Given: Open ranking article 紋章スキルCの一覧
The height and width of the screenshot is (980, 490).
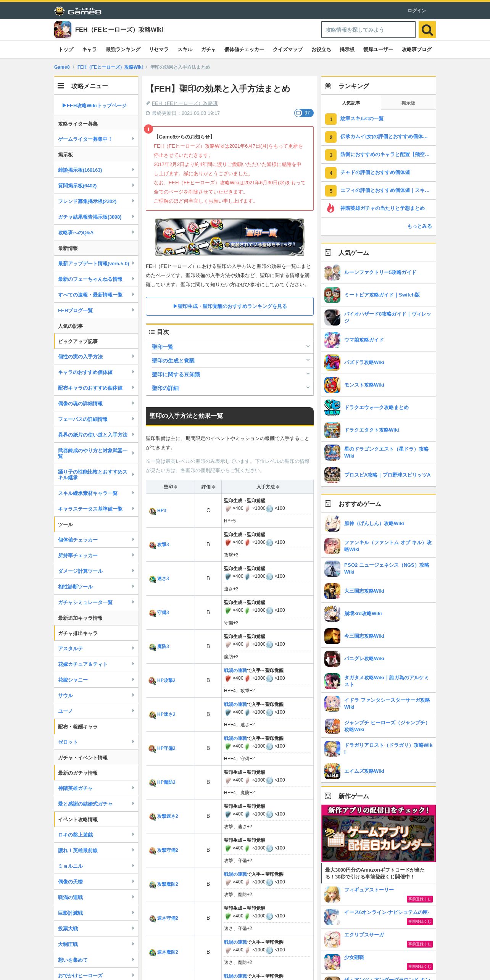Looking at the screenshot, I should tap(362, 119).
